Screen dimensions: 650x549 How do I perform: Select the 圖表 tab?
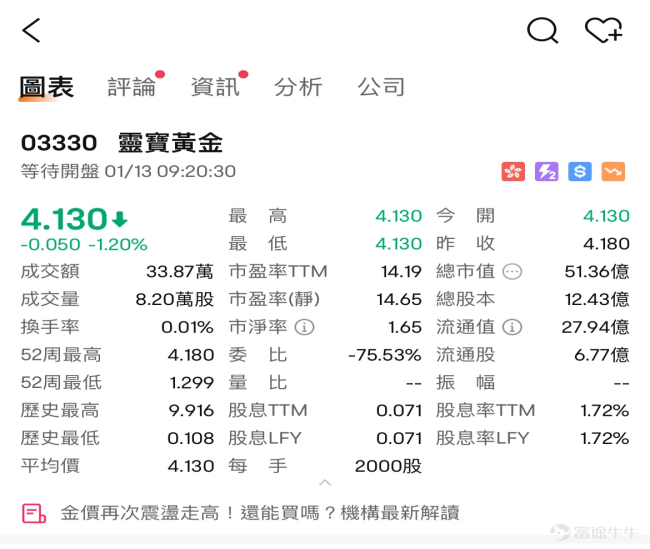point(47,87)
